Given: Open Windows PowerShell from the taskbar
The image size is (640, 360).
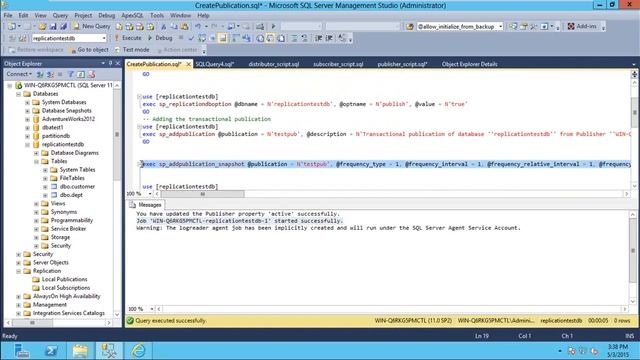Looking at the screenshot, I should coord(51,351).
